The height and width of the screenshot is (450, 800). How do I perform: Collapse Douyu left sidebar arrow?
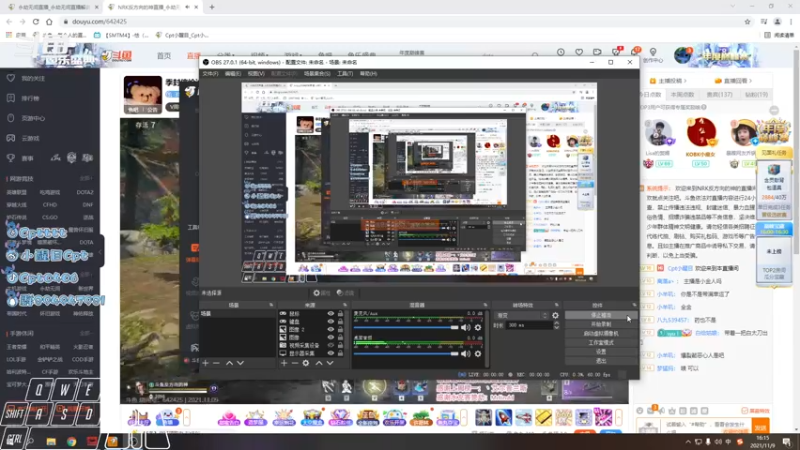(101, 252)
